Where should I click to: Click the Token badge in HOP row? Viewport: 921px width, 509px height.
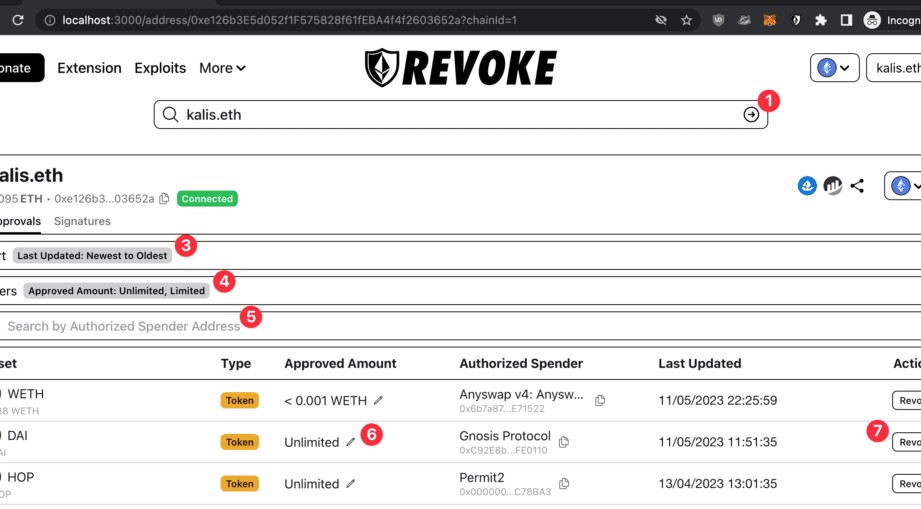coord(240,484)
